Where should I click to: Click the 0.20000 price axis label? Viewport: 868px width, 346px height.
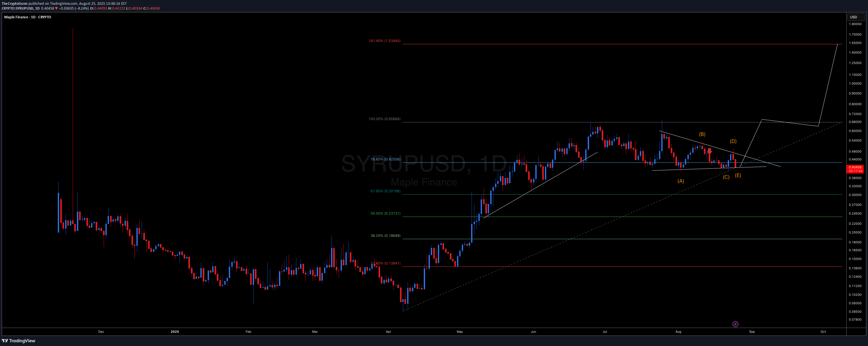tap(855, 232)
